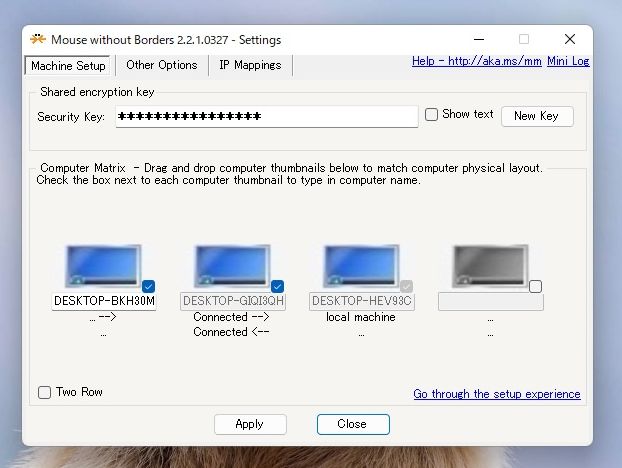
Task: Click the Mouse without Borders title icon
Action: [38, 39]
